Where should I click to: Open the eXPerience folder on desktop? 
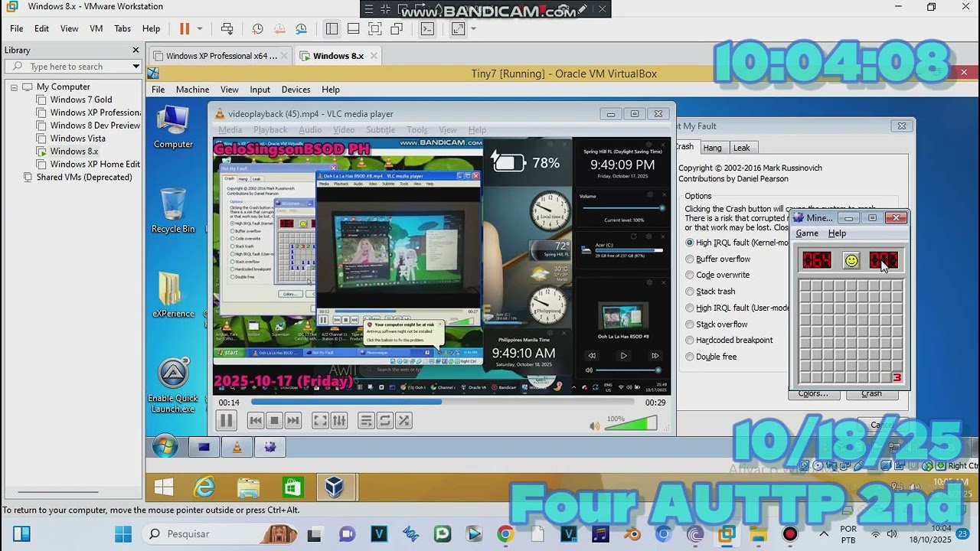coord(173,295)
